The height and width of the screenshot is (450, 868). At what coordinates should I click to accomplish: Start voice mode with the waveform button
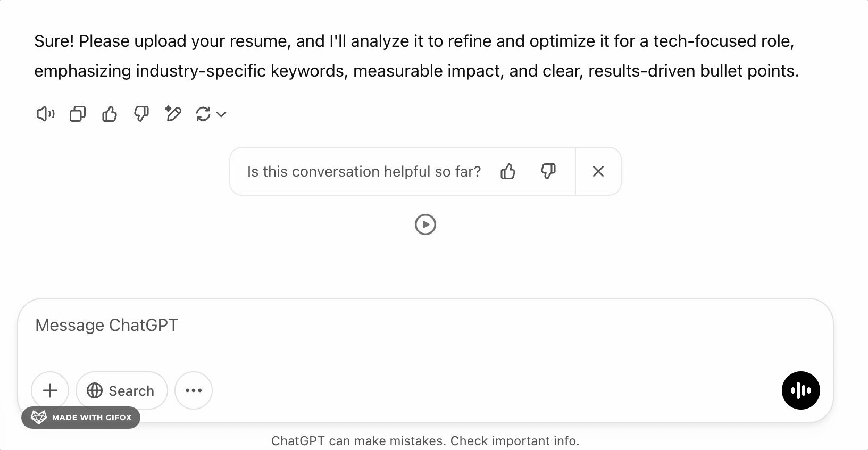point(800,390)
